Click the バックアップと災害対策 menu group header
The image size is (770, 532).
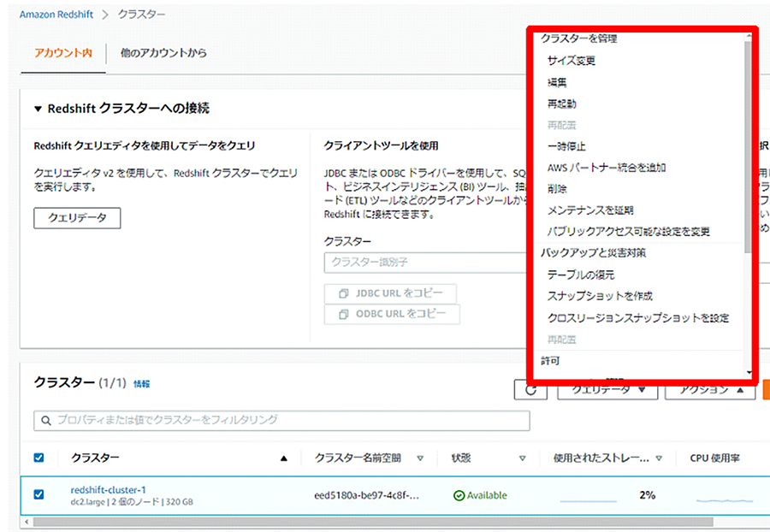point(593,253)
